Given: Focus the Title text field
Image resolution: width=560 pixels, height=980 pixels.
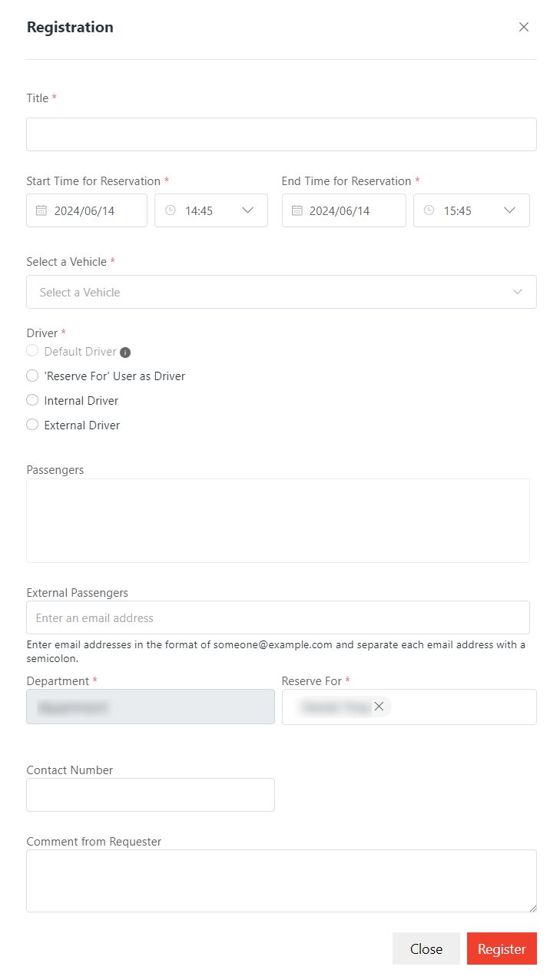Looking at the screenshot, I should (x=281, y=134).
